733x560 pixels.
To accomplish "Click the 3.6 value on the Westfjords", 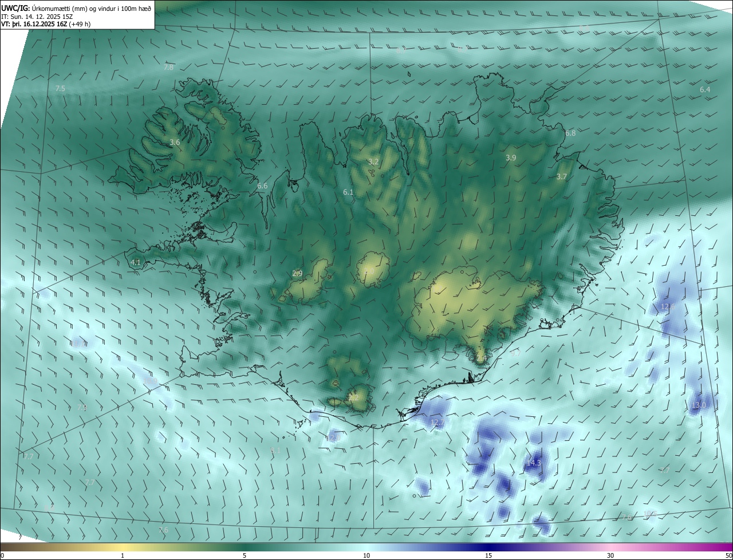I will (175, 142).
